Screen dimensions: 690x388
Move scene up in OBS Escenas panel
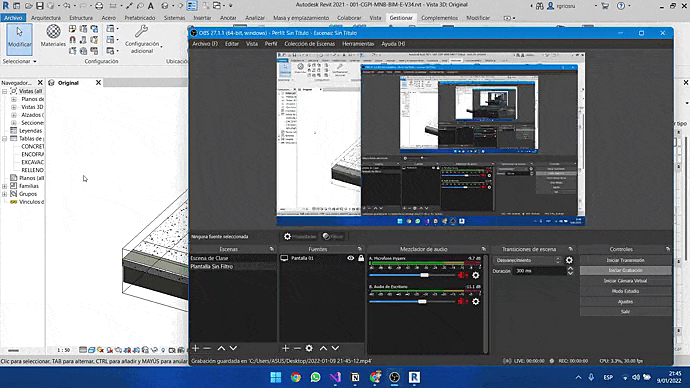coord(221,348)
